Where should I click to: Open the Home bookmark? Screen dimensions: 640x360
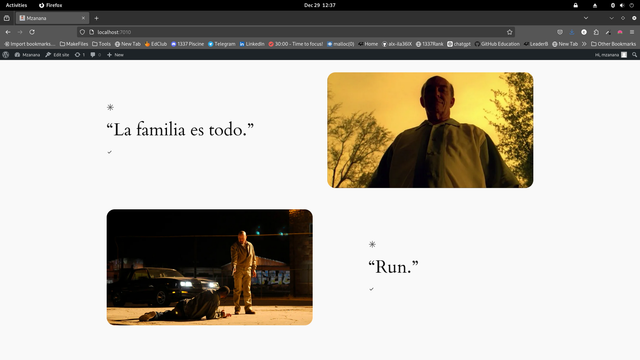(x=368, y=44)
